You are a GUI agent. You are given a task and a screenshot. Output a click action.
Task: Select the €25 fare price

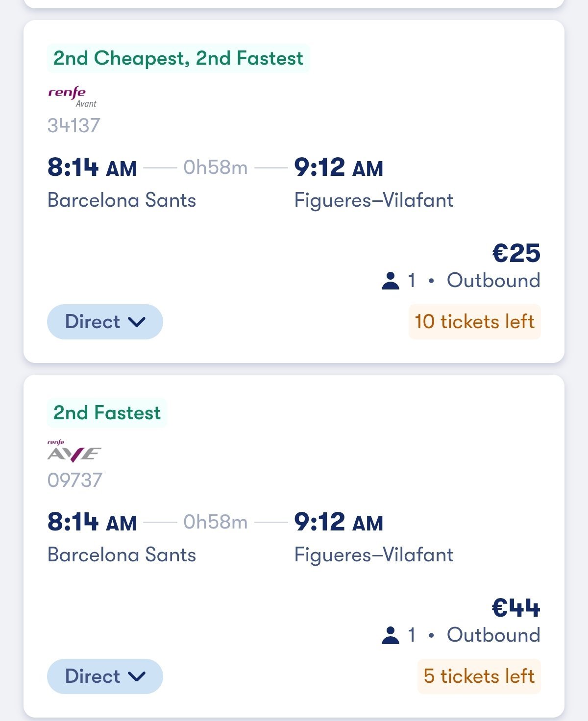point(516,253)
